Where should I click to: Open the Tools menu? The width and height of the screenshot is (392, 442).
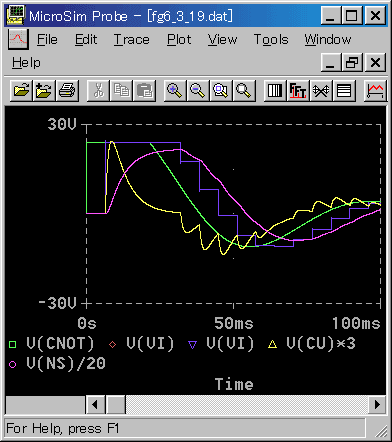point(271,40)
